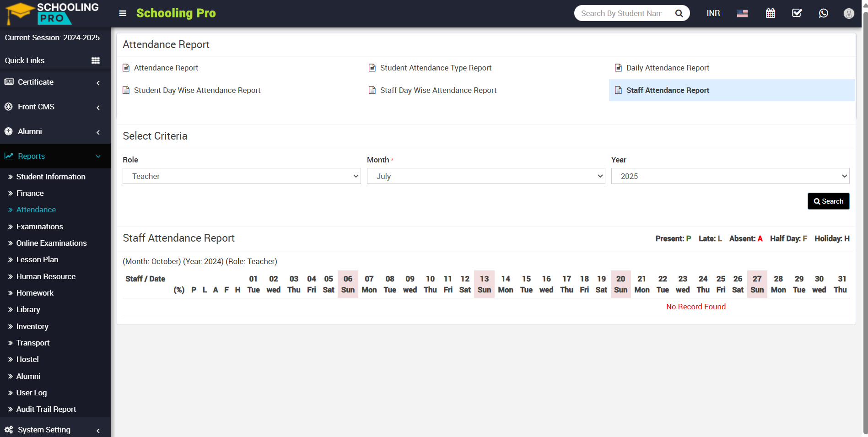Screen dimensions: 868x437
Task: Select Attendance in Reports submenu
Action: click(36, 210)
